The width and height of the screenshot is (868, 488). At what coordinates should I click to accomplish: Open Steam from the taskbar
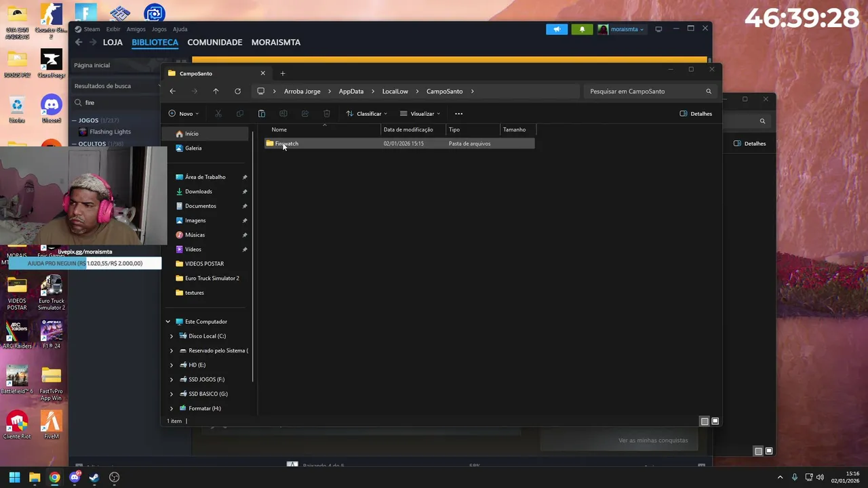[x=94, y=477]
